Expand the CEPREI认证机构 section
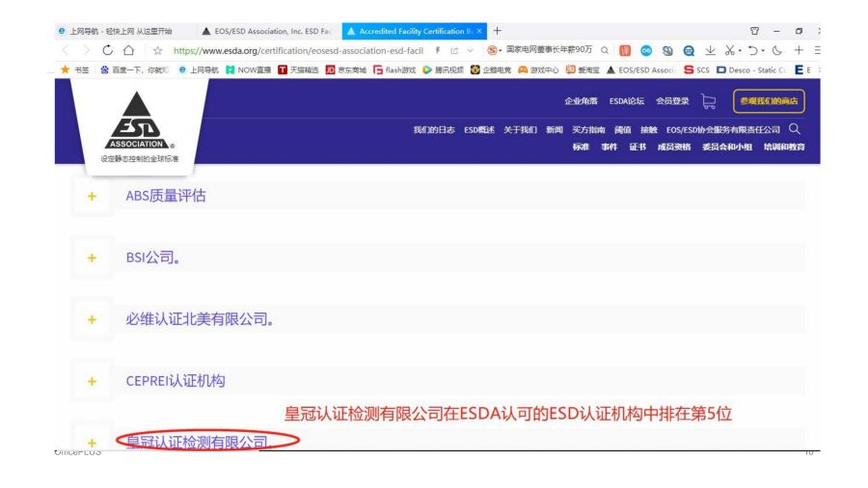Screen dimensions: 868x488 [x=92, y=381]
